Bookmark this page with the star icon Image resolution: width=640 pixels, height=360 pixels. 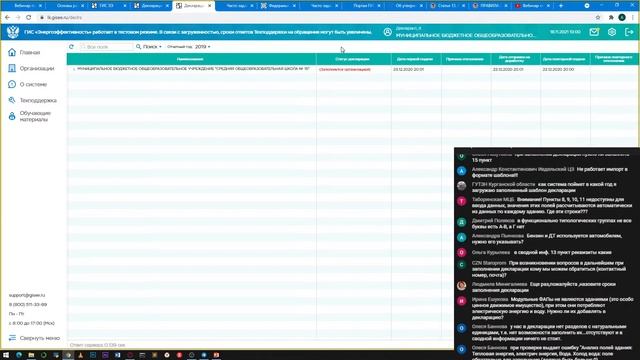coord(598,18)
